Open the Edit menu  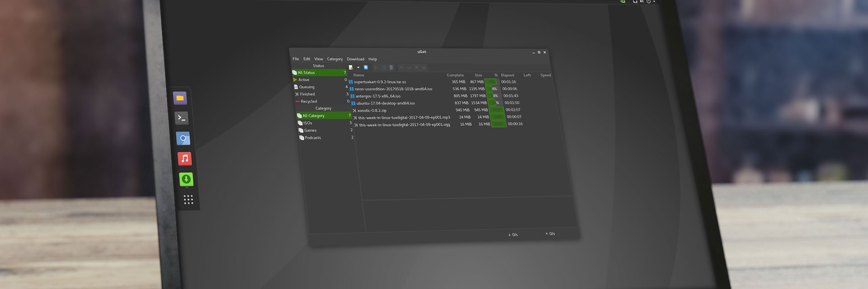tap(307, 59)
